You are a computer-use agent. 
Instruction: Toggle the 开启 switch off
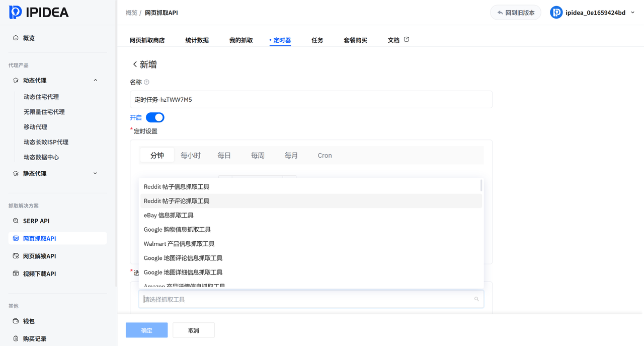tap(155, 117)
